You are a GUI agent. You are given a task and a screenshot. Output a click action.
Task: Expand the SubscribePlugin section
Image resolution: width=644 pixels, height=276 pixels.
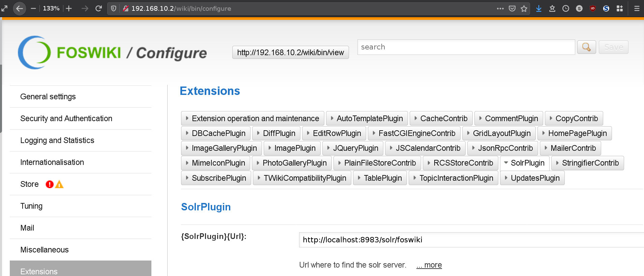click(x=216, y=178)
